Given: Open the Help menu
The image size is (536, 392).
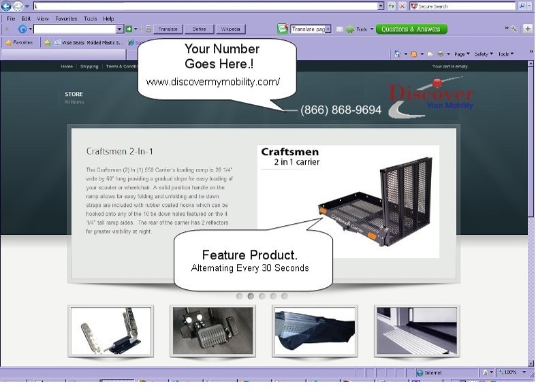Looking at the screenshot, I should point(108,19).
